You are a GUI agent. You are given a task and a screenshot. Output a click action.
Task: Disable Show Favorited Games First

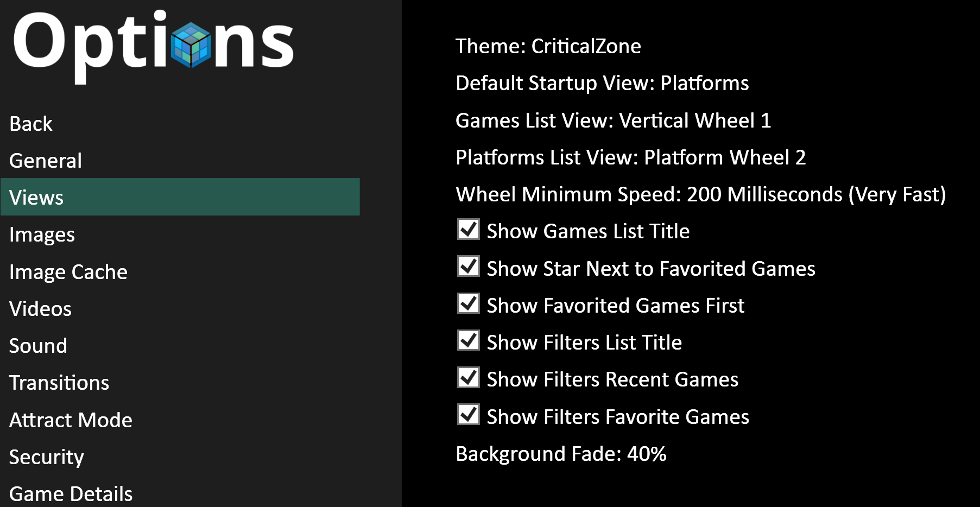click(469, 303)
